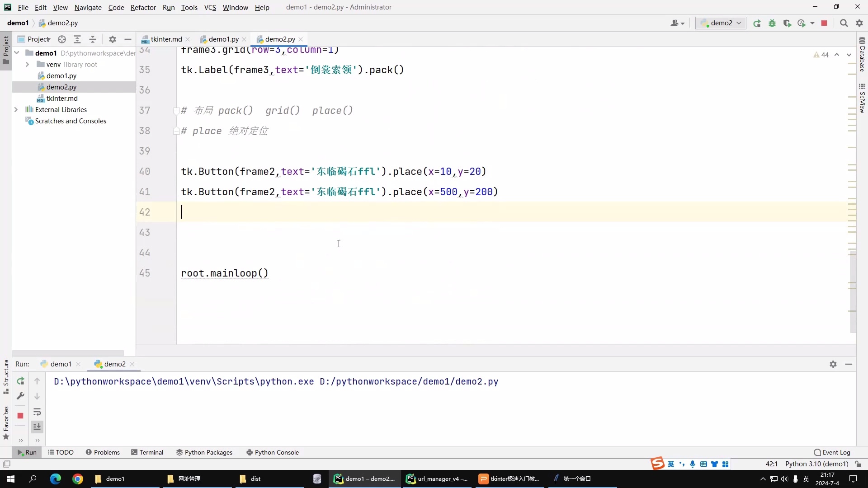Toggle scroll to end in Run console
This screenshot has width=868, height=488.
(x=37, y=427)
